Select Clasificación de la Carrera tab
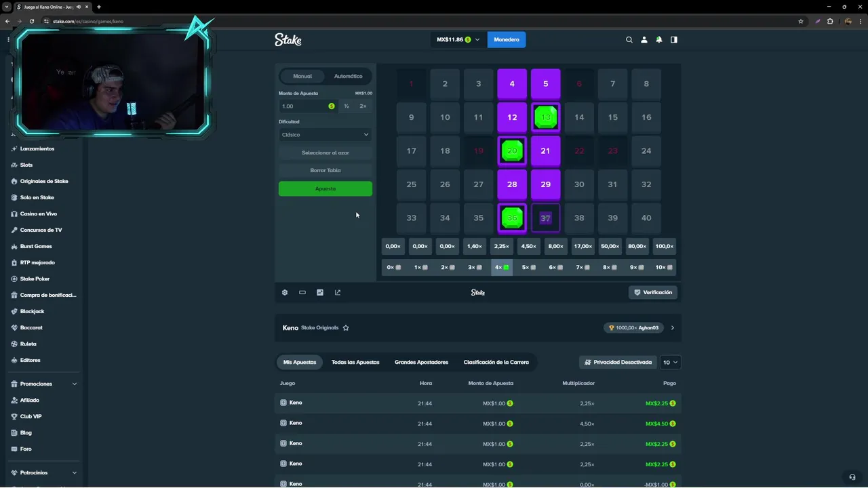Image resolution: width=868 pixels, height=488 pixels. (496, 362)
